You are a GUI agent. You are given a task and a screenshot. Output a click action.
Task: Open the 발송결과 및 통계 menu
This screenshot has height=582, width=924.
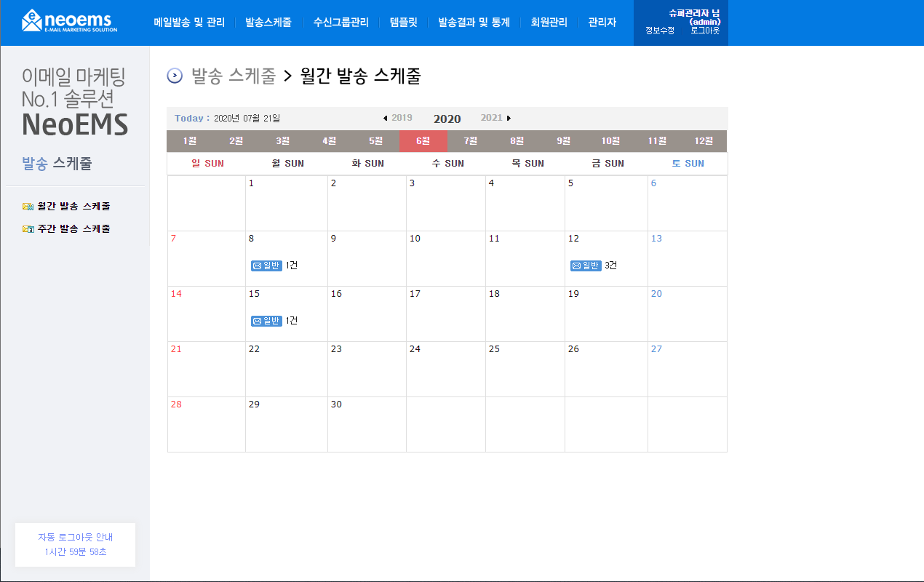tap(474, 23)
